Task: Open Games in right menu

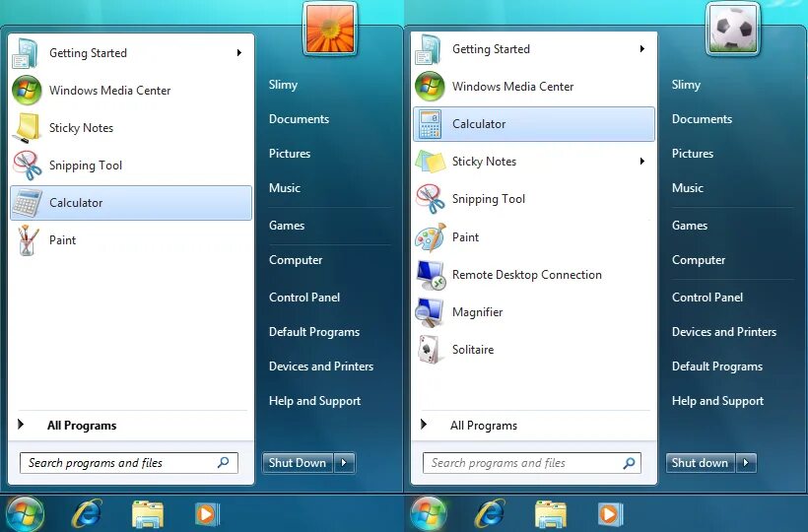Action: click(690, 226)
